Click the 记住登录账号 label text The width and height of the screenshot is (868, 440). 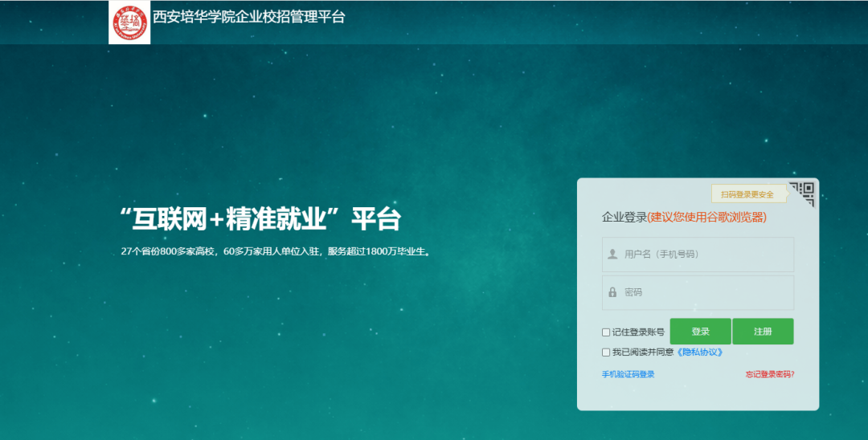[x=637, y=332]
